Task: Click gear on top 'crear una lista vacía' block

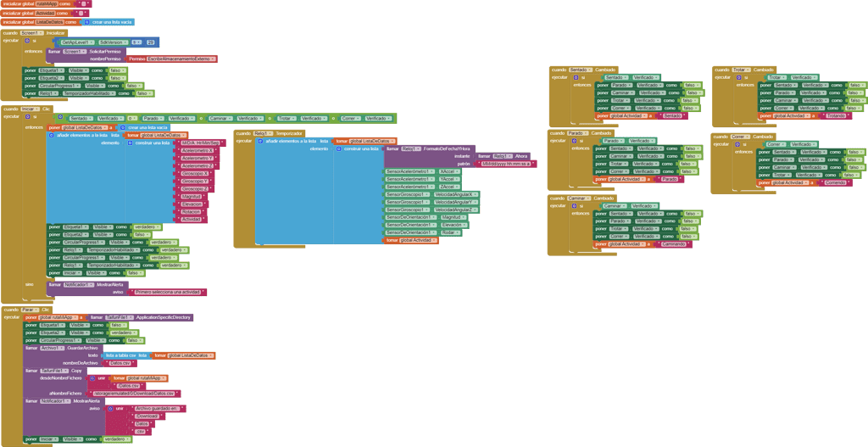Action: click(x=86, y=22)
